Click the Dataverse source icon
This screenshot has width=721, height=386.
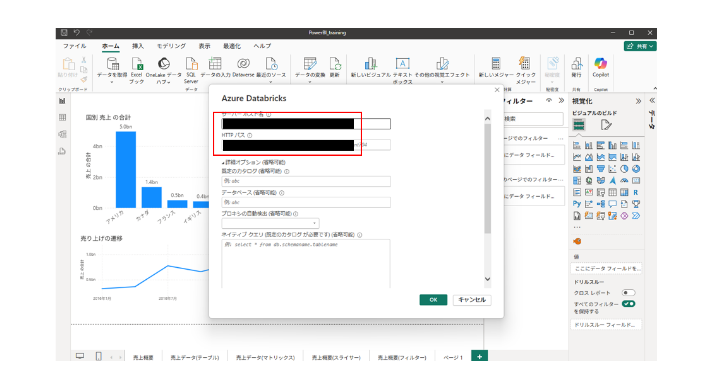243,63
